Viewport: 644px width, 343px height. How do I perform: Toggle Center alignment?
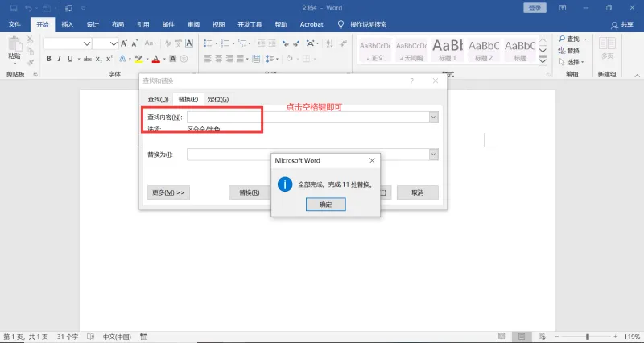(x=218, y=59)
